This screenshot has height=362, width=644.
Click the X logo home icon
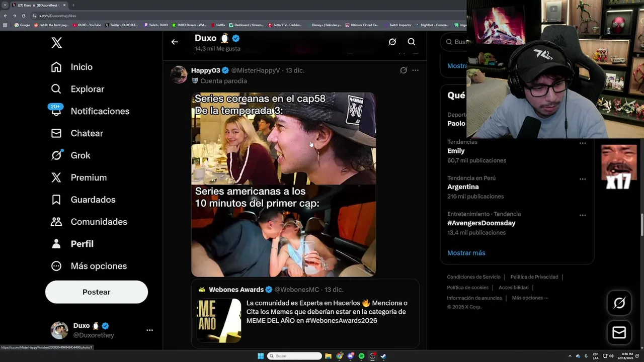point(57,43)
